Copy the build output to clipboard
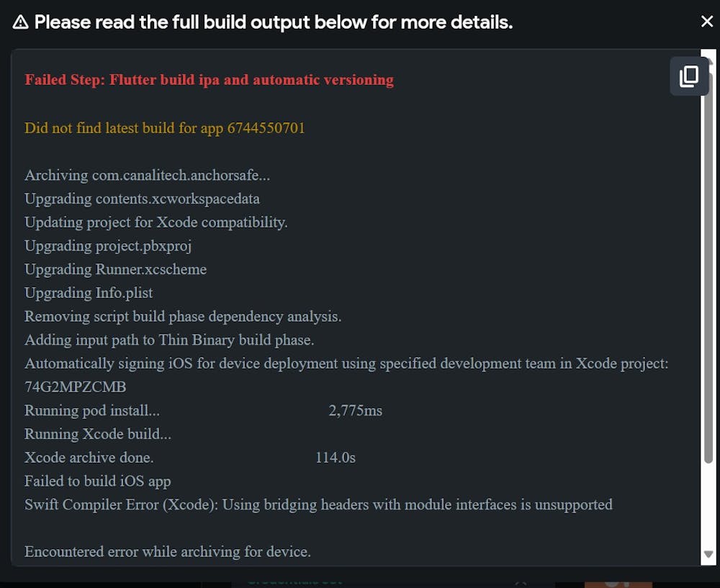The width and height of the screenshot is (720, 588). coord(688,76)
